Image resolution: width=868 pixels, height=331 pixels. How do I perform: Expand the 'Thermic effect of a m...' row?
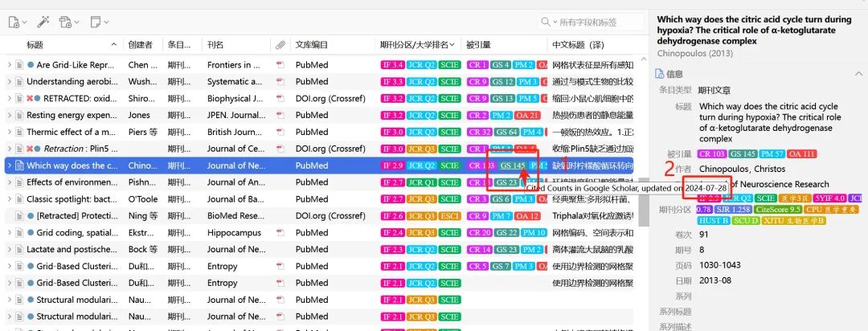pos(10,132)
